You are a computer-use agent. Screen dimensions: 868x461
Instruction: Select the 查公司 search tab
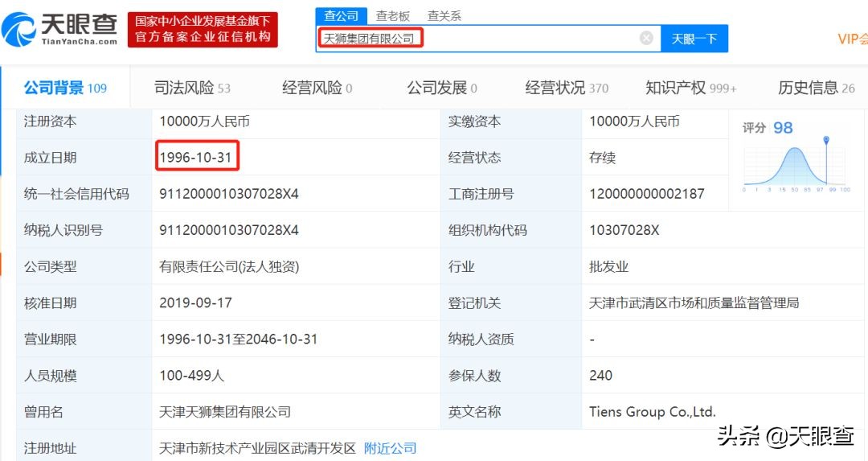click(x=341, y=15)
